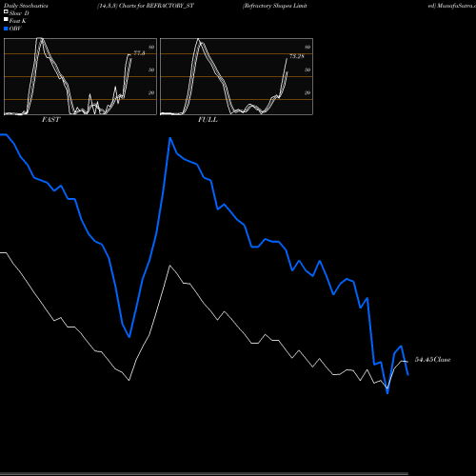The height and width of the screenshot is (476, 476).
Task: Click the Slow D legend color box
Action: pyautogui.click(x=6, y=11)
